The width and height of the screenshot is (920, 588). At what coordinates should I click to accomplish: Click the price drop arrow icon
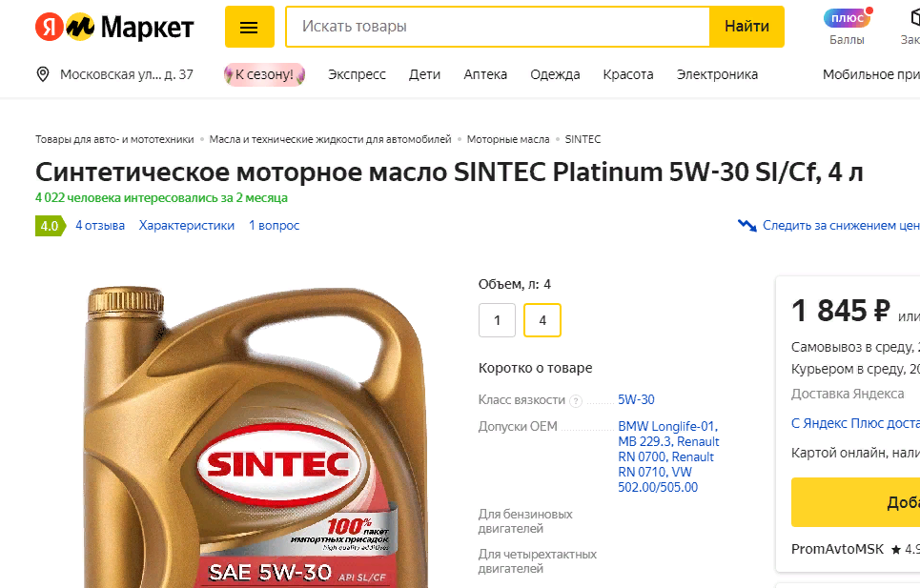pos(746,225)
